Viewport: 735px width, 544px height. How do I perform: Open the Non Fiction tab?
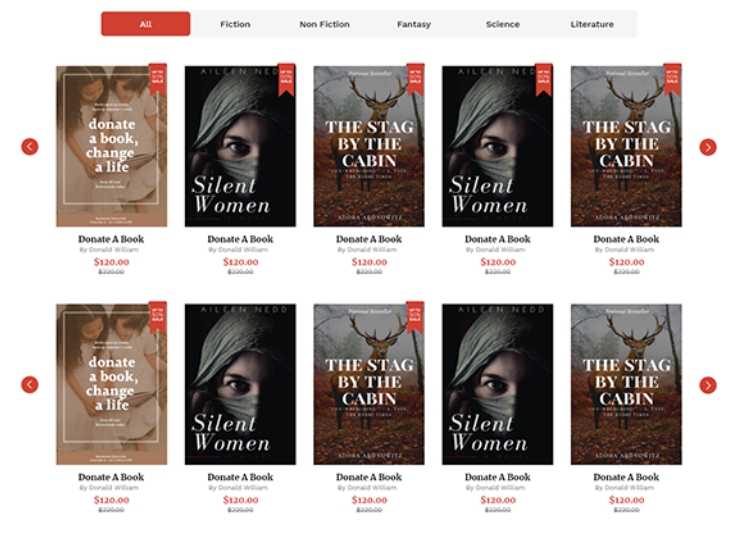point(324,24)
